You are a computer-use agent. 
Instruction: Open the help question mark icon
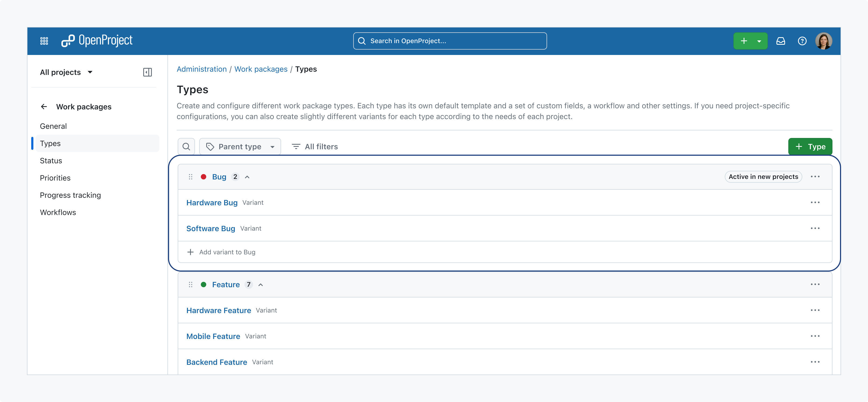[802, 41]
